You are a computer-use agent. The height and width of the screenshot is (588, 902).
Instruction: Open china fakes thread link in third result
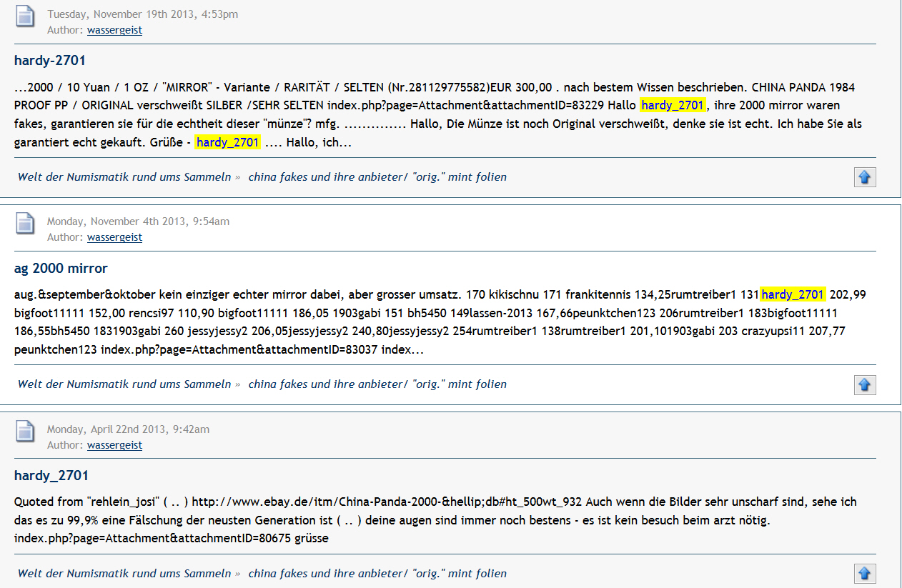pos(377,574)
